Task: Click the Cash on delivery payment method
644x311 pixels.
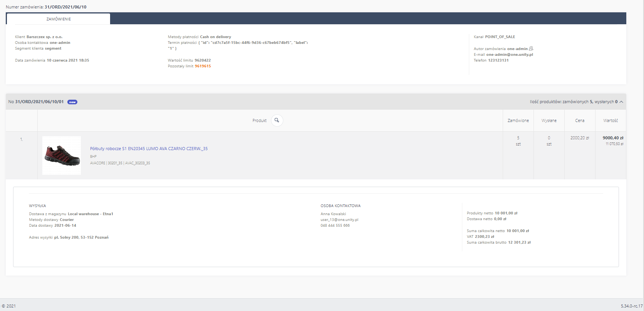Action: 216,37
